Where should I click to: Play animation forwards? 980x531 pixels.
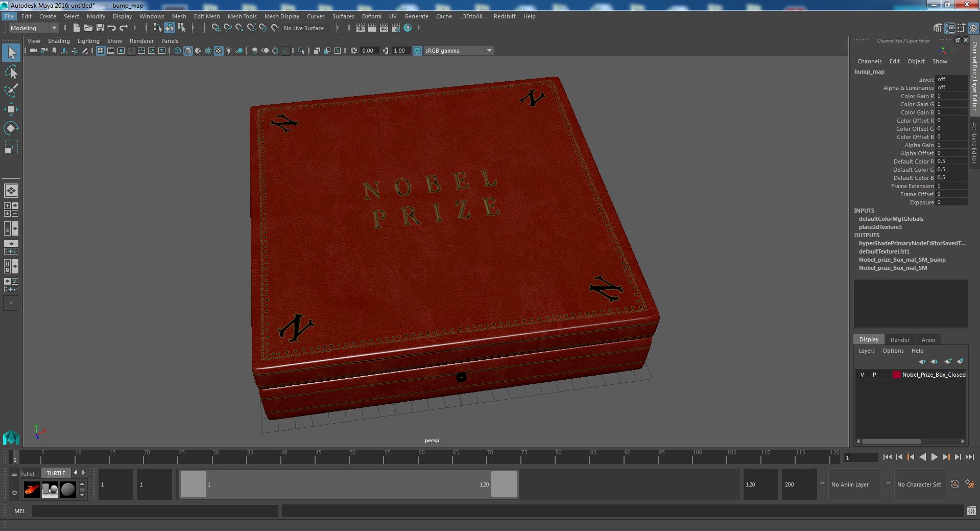934,457
